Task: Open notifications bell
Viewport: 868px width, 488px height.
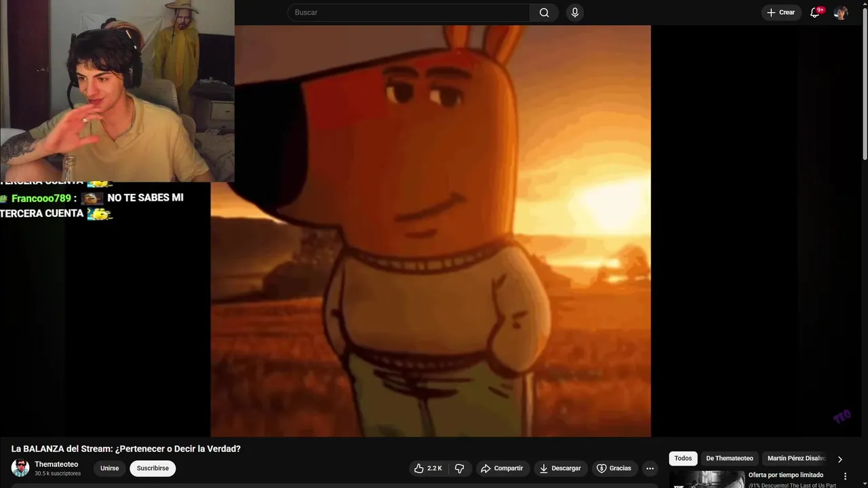Action: coord(815,12)
